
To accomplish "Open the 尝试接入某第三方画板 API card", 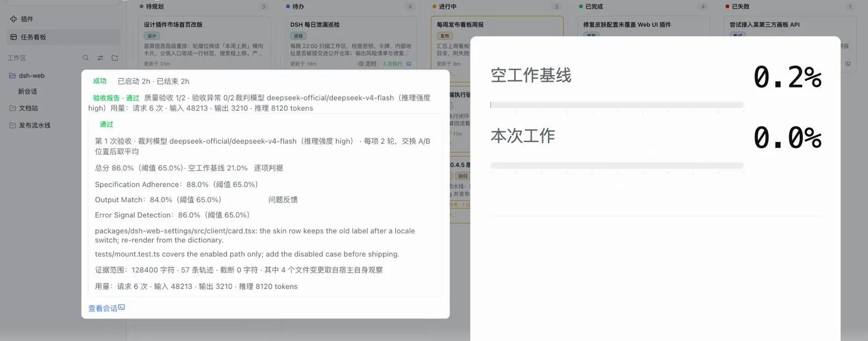I will tap(789, 27).
